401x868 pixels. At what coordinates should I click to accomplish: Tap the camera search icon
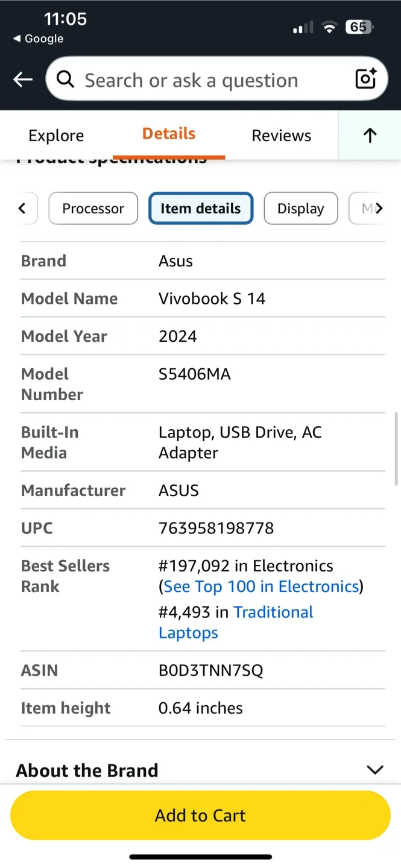pos(365,79)
